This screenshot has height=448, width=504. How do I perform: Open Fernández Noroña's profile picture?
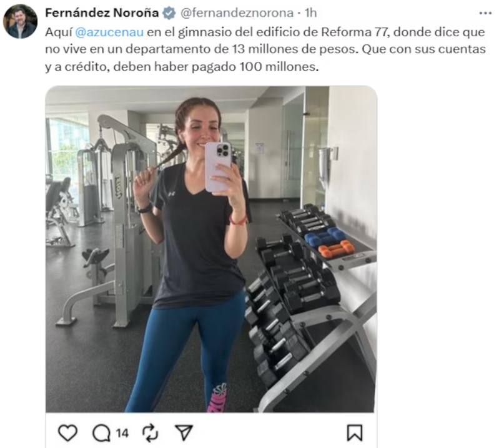pos(20,21)
